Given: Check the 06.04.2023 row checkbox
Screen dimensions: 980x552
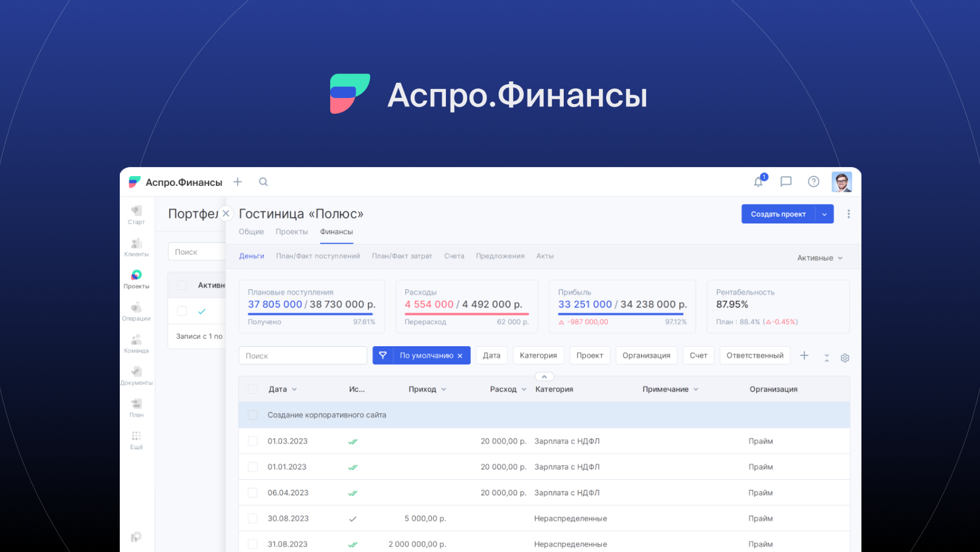Looking at the screenshot, I should 253,493.
